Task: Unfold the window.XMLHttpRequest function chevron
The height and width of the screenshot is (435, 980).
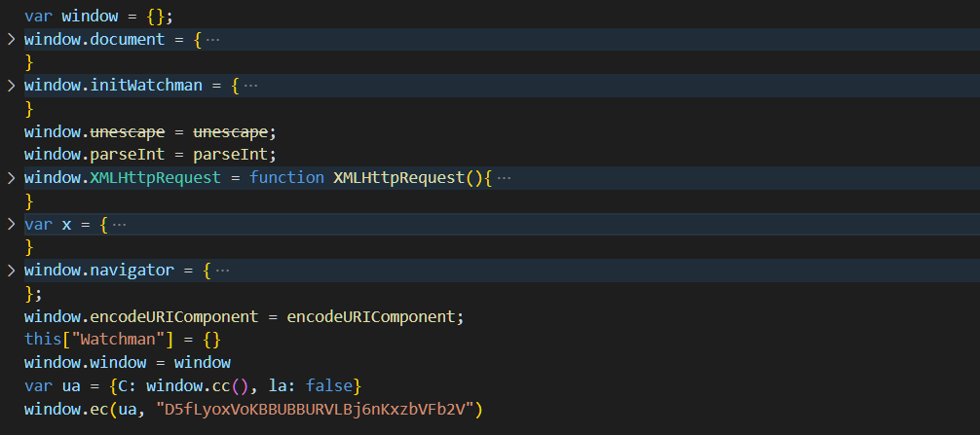Action: click(11, 178)
